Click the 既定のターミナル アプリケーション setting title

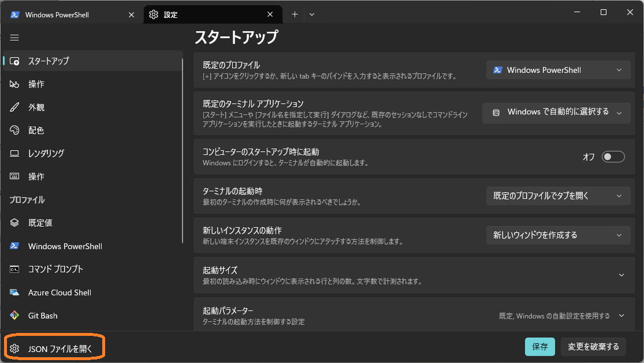coord(253,103)
